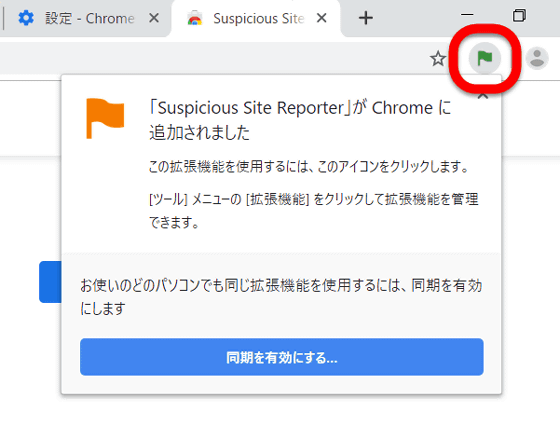This screenshot has width=560, height=439.
Task: Open the profile avatar menu
Action: tap(537, 58)
